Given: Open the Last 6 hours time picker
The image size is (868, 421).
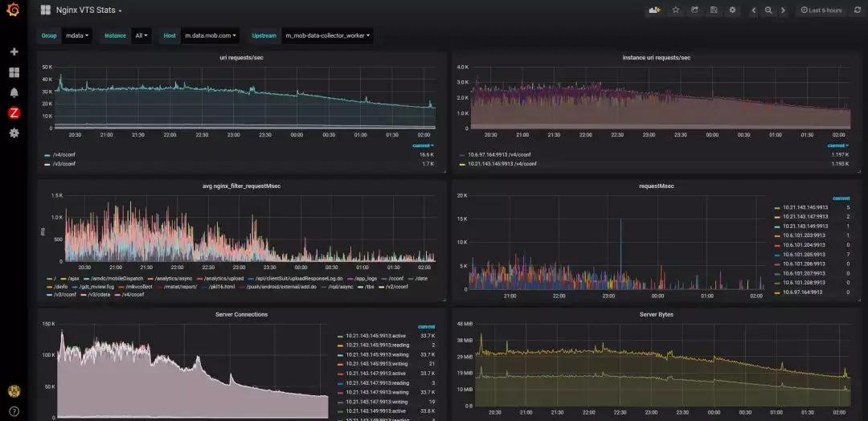Looking at the screenshot, I should click(821, 10).
